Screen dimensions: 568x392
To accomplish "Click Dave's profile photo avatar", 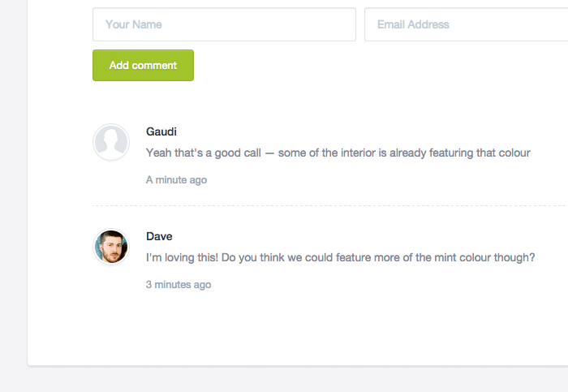I will click(111, 247).
